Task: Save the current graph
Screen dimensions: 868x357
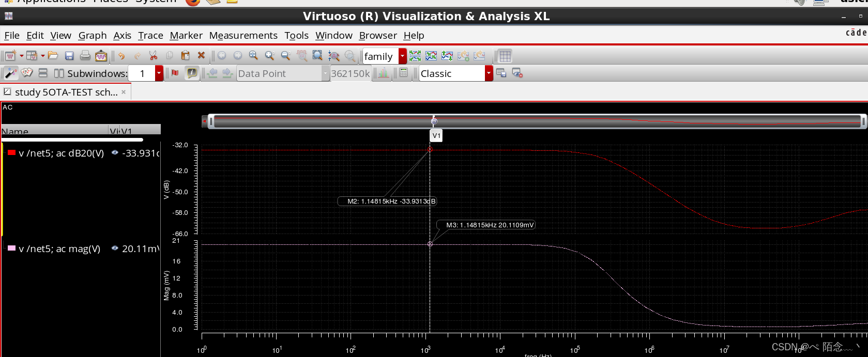Action: (x=69, y=56)
